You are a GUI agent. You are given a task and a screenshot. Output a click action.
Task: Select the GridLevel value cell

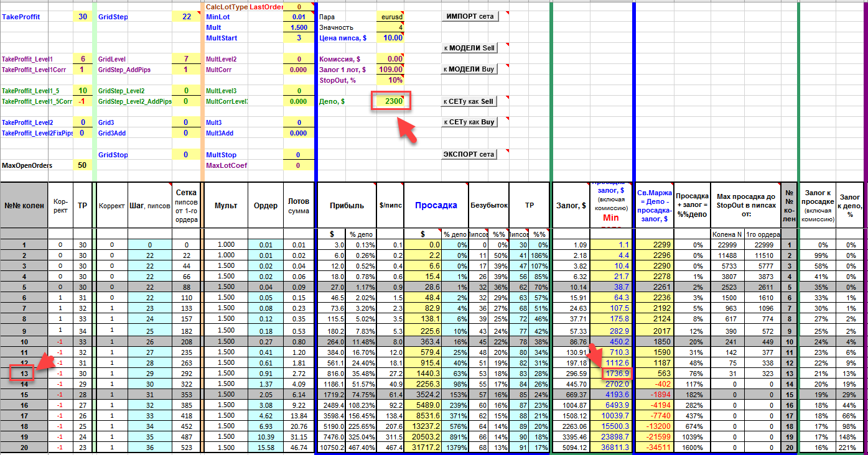point(187,59)
